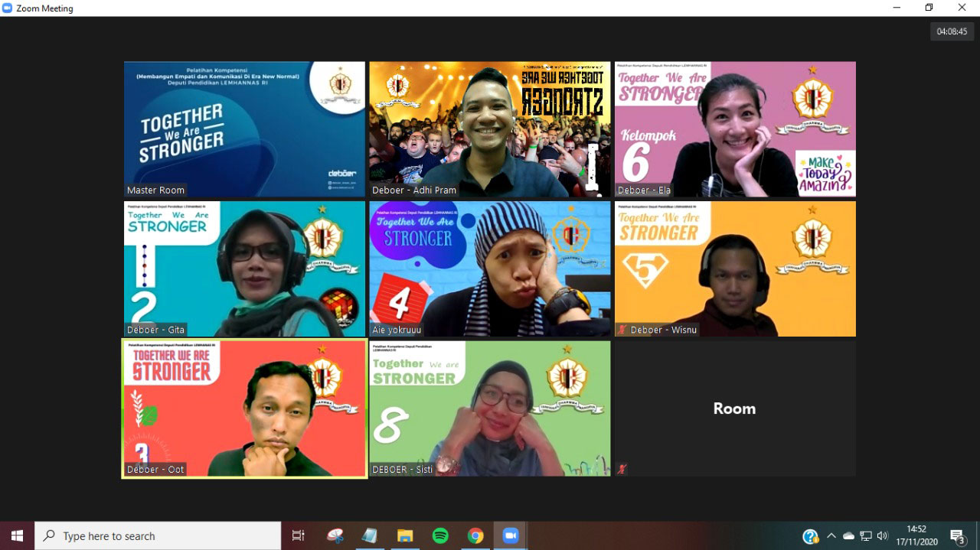This screenshot has width=980, height=550.
Task: Select Deboer - Adhi Pram's video tile
Action: (489, 129)
